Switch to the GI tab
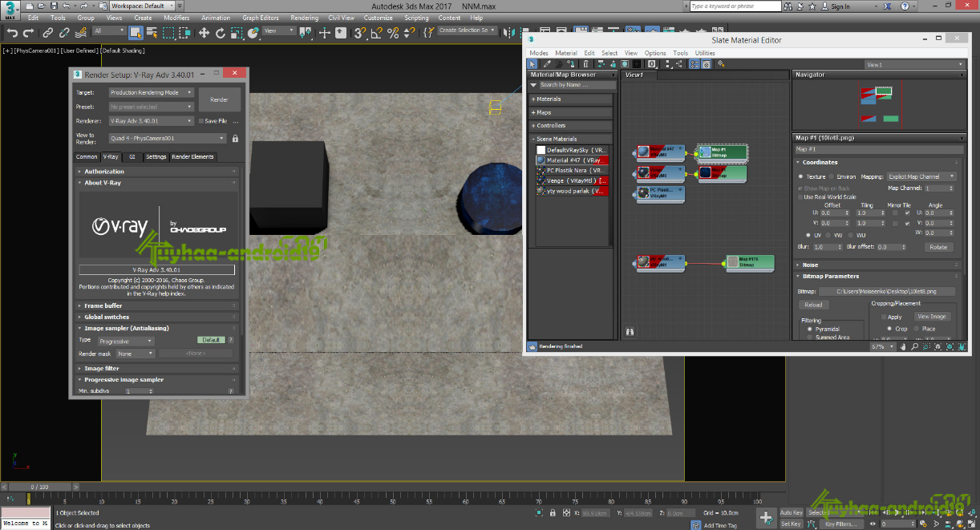 132,157
